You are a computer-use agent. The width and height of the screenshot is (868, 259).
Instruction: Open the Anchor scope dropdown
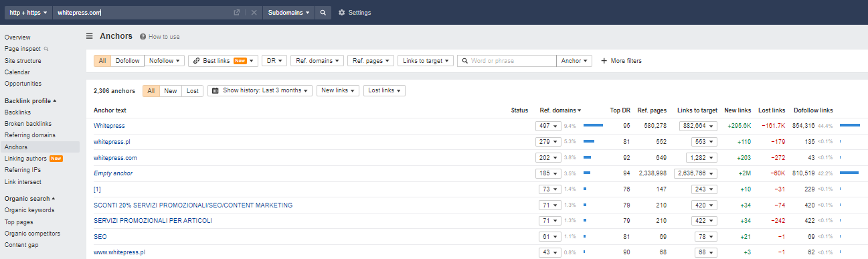pos(574,61)
